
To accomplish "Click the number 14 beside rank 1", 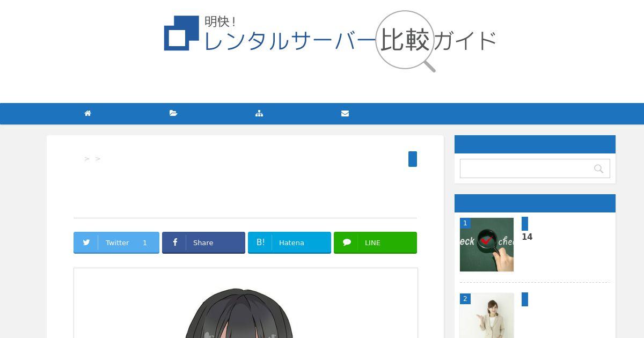I will [x=527, y=237].
